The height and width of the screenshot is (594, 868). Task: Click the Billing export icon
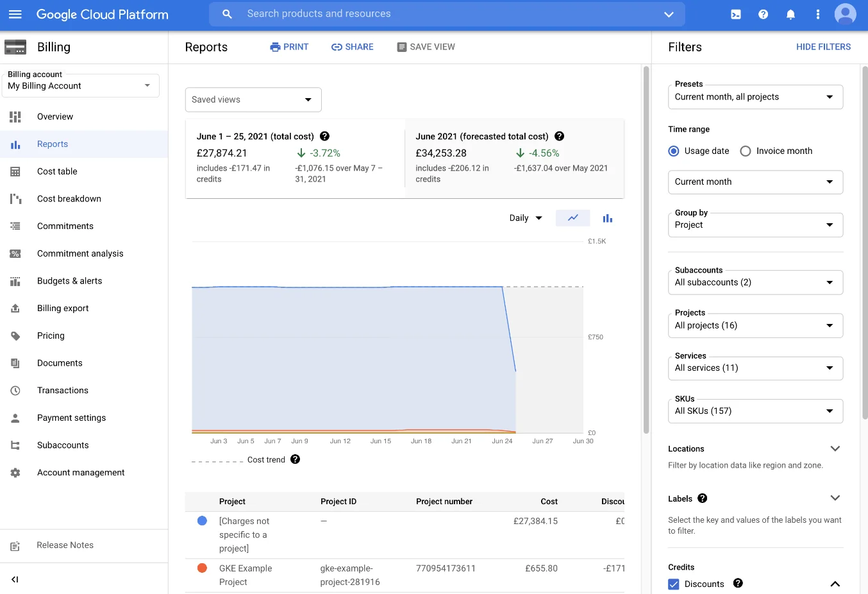pos(15,308)
